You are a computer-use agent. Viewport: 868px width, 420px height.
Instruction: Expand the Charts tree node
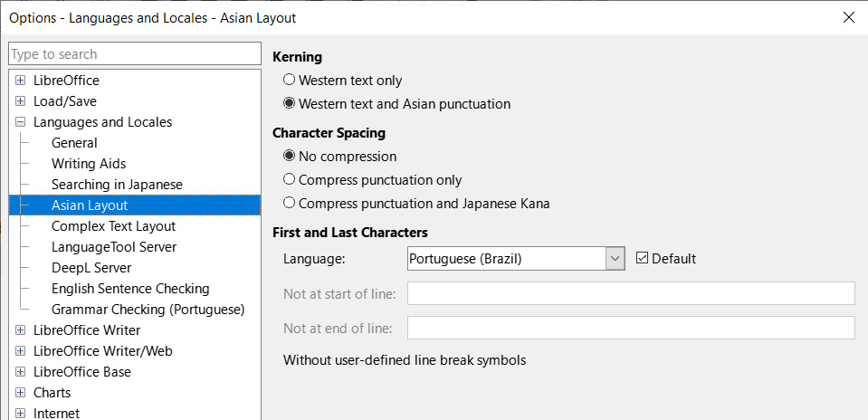click(x=21, y=392)
